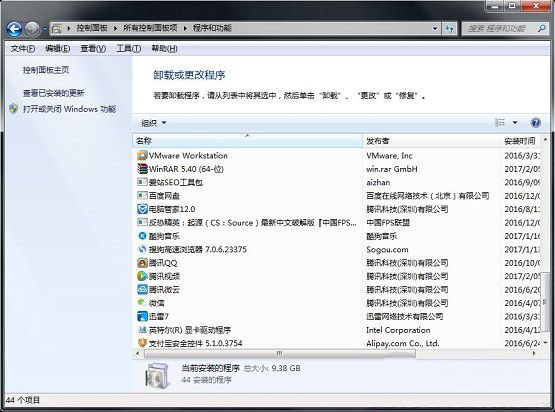Click the vertical scrollbar up arrow
555x412 pixels.
pos(545,140)
